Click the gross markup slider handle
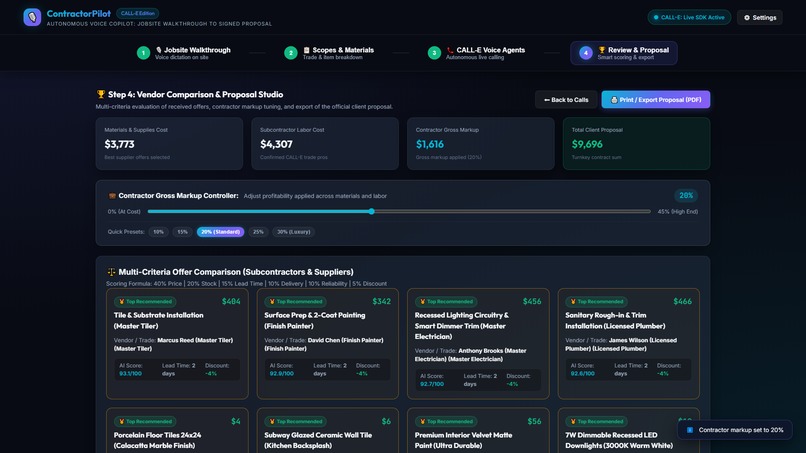The image size is (806, 453). tap(371, 211)
